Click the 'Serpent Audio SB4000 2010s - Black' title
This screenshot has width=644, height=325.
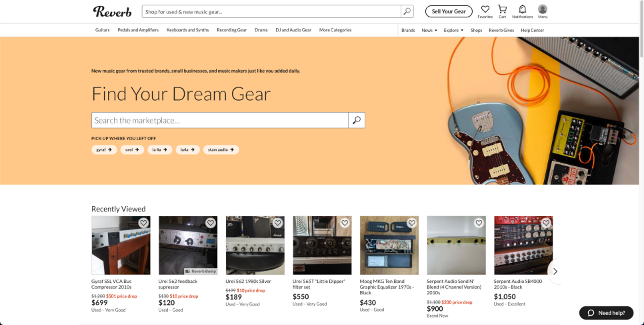point(518,284)
